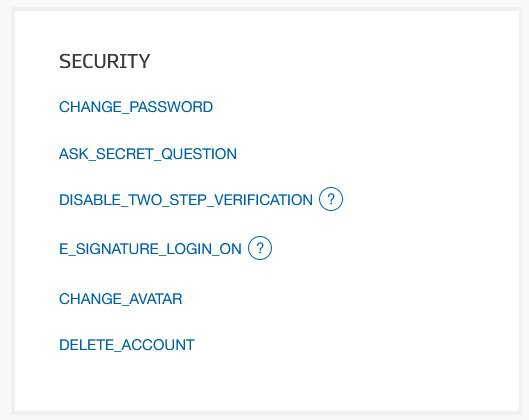Select the circled question mark after LOGIN_ON

(x=260, y=248)
